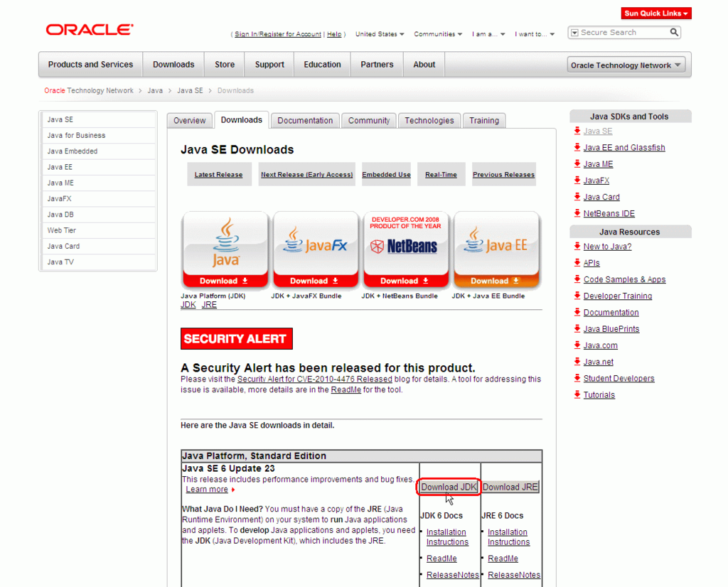This screenshot has height=587, width=728.
Task: Click in the Secure Search field
Action: tap(623, 33)
